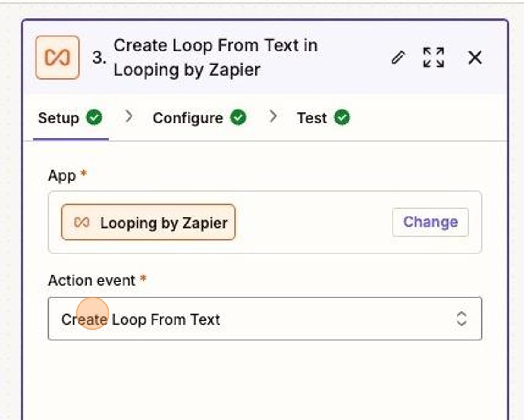
Task: Select the Looping by Zapier app badge
Action: [148, 223]
